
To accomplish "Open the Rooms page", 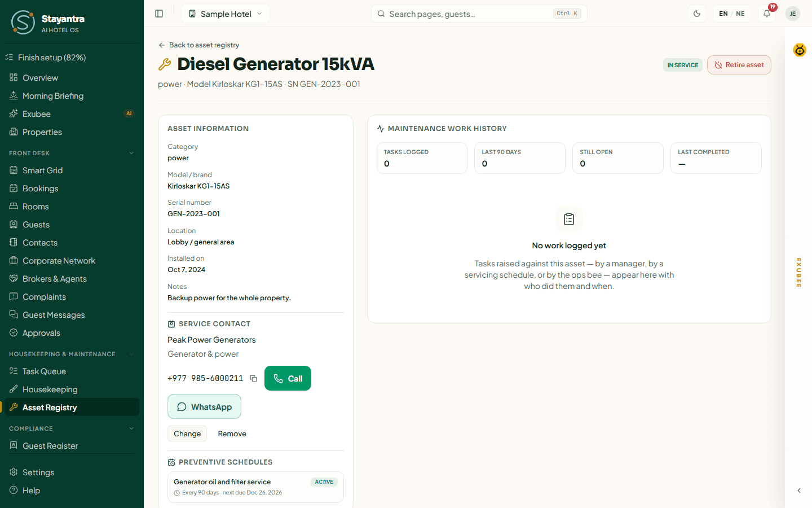I will (72, 207).
